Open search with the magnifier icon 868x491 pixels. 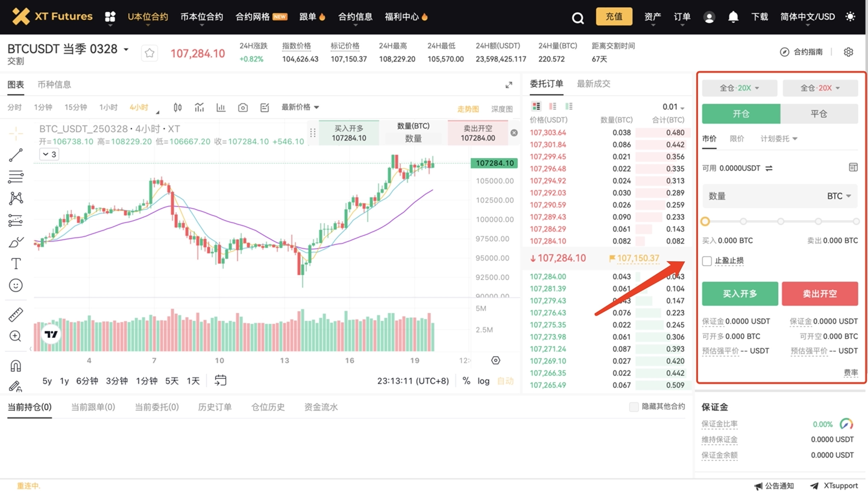[577, 17]
